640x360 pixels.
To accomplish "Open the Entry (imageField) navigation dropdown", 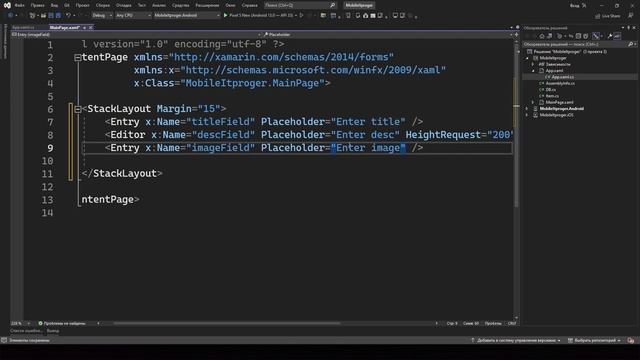I will (x=137, y=35).
